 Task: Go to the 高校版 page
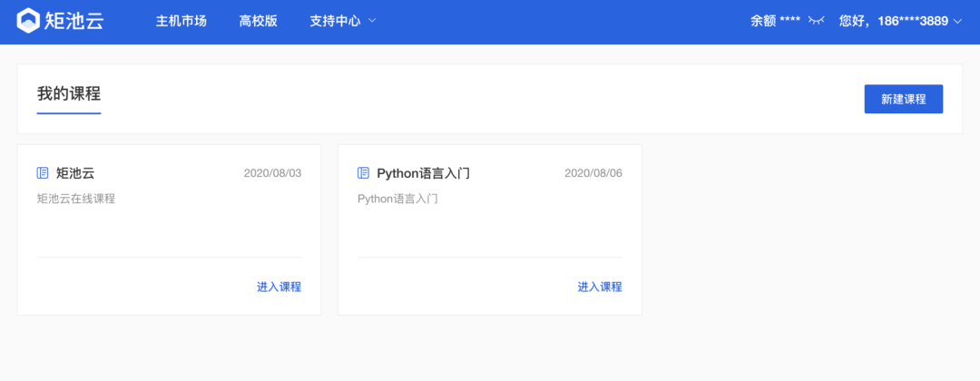coord(258,21)
